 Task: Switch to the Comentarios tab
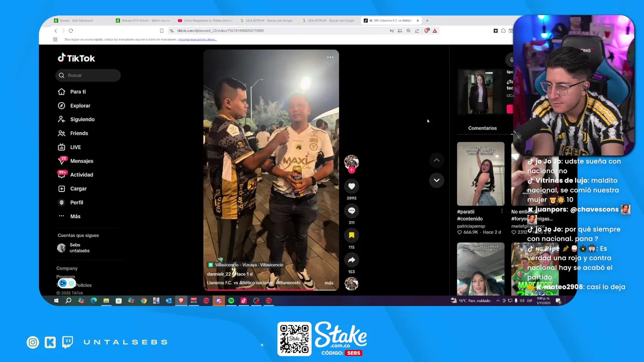[x=482, y=128]
